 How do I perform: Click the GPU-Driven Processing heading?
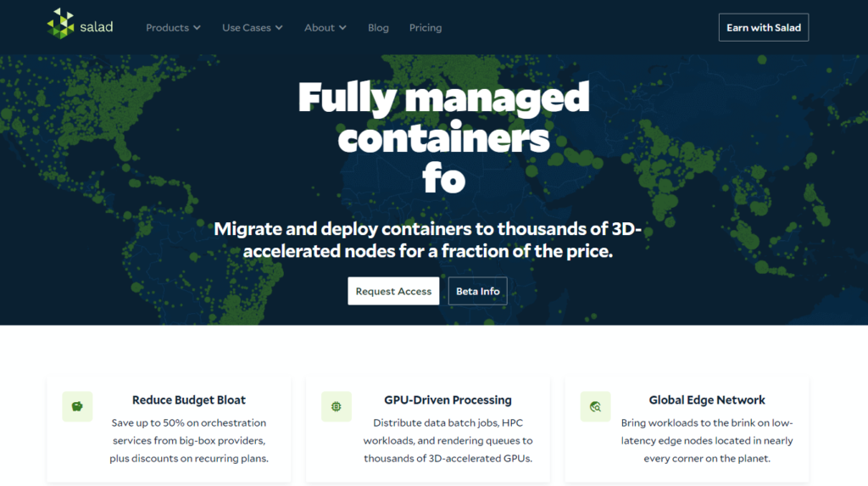[x=448, y=400]
